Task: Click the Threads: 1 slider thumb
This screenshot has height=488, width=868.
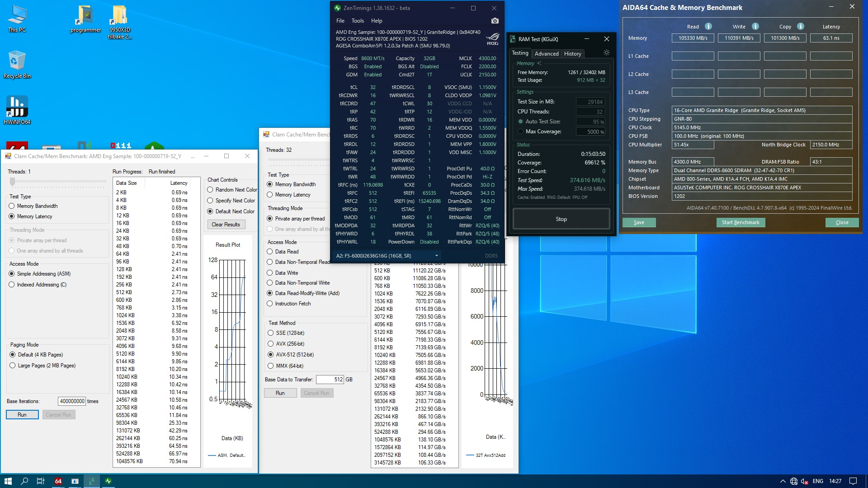Action: pos(13,182)
